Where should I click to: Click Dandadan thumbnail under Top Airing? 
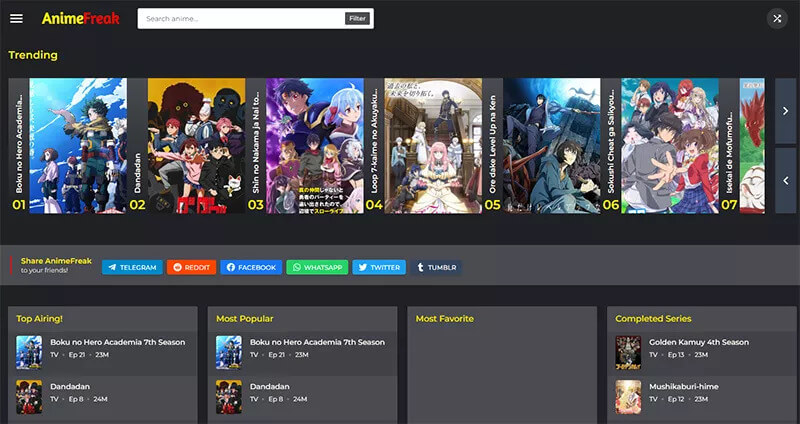(x=29, y=396)
